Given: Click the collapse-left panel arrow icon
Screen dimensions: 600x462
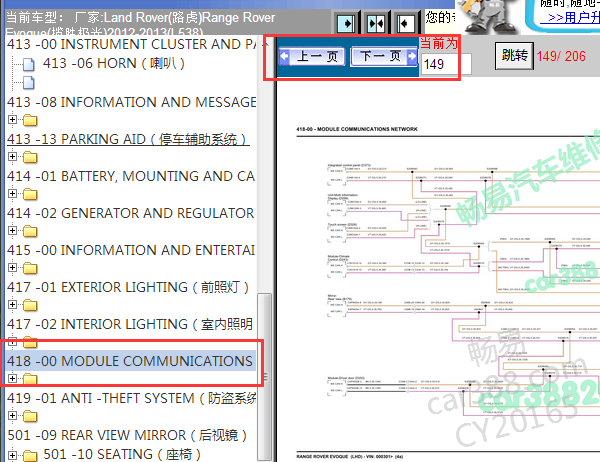Looking at the screenshot, I should 405,24.
